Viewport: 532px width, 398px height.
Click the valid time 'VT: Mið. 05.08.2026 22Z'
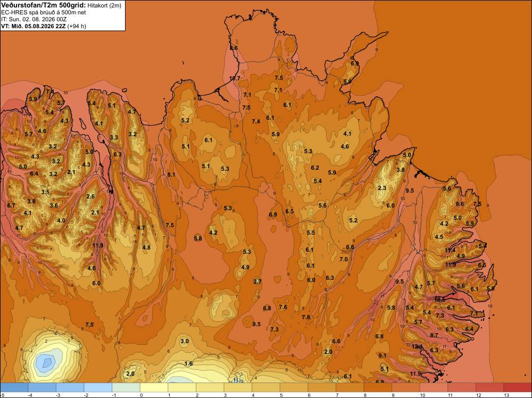pyautogui.click(x=33, y=26)
